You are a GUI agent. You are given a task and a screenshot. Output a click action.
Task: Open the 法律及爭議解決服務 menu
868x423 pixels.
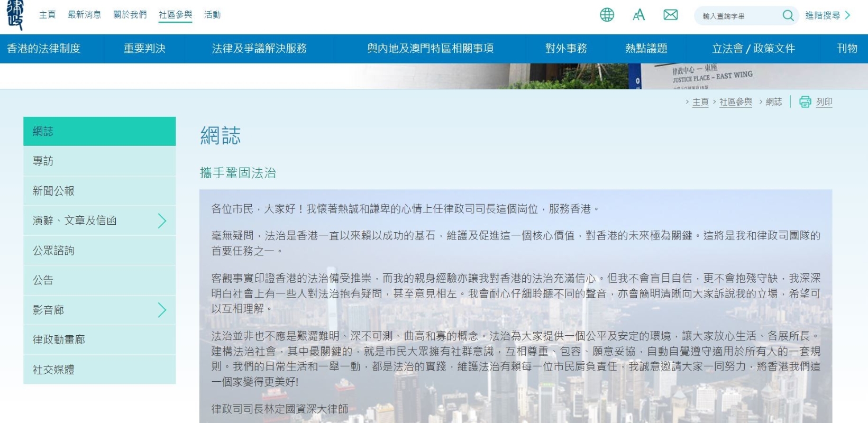[x=259, y=49]
